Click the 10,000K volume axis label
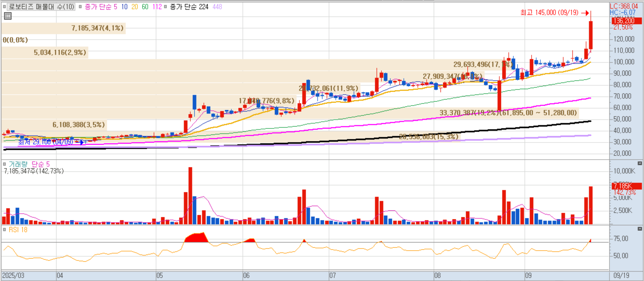This screenshot has width=644, height=281. click(624, 171)
